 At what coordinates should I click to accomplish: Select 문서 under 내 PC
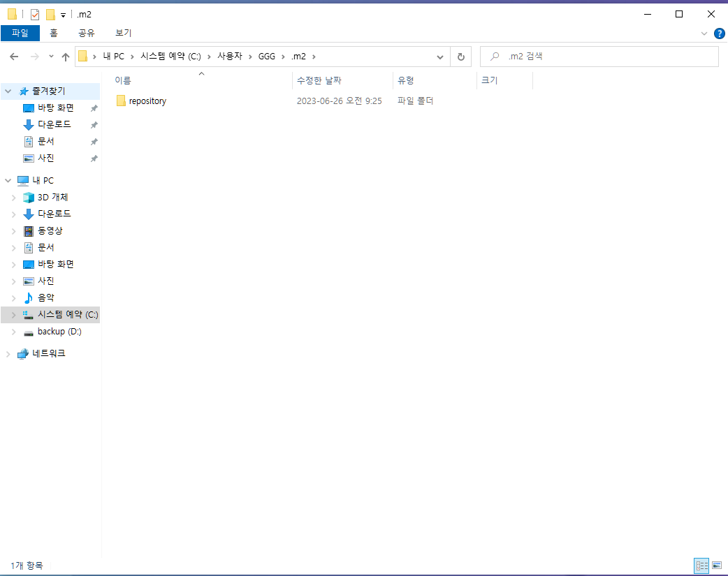coord(45,247)
